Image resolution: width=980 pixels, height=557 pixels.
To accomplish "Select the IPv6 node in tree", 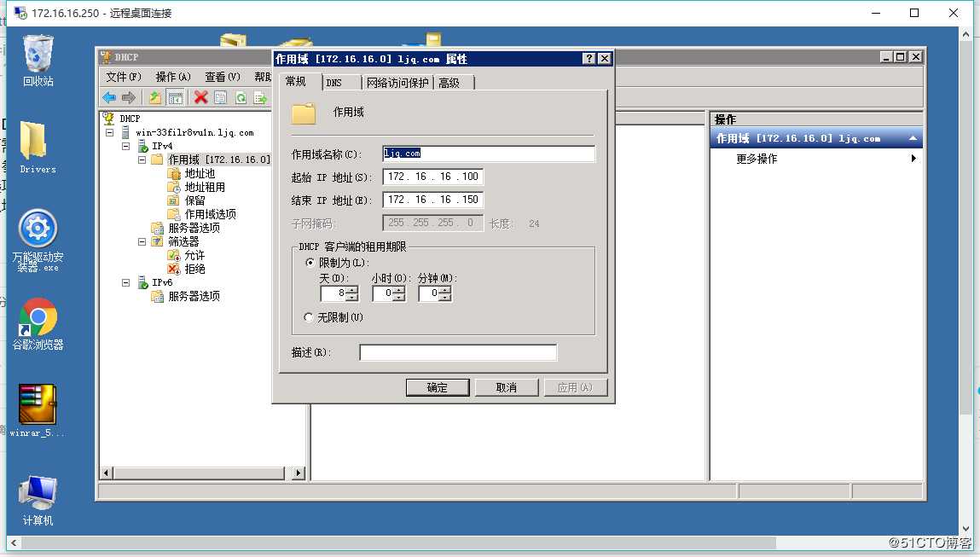I will point(162,282).
